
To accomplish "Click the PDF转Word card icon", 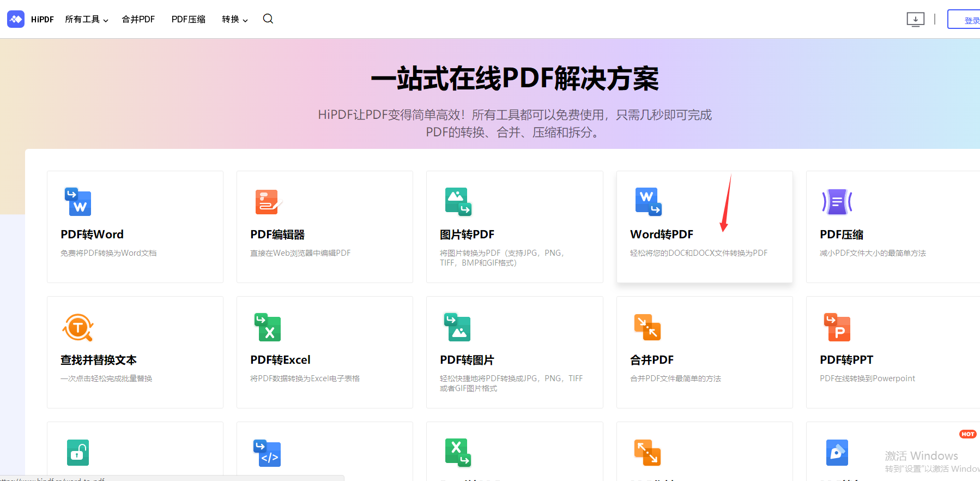I will [78, 202].
